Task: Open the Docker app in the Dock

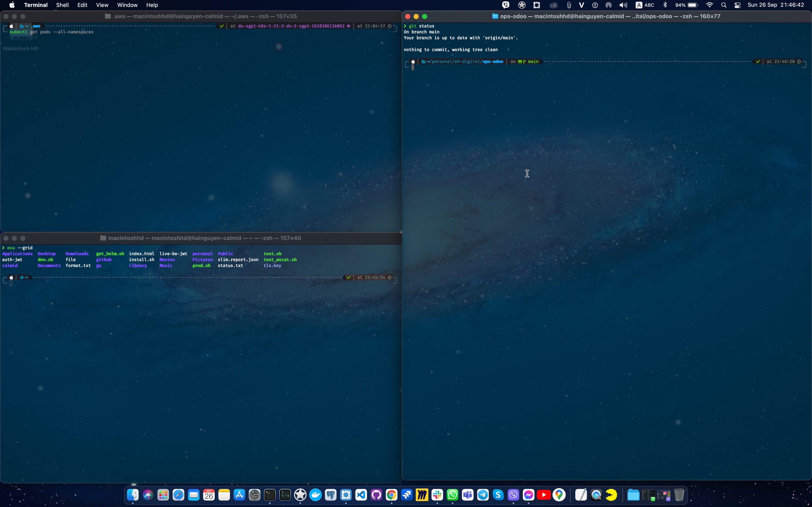Action: [315, 495]
